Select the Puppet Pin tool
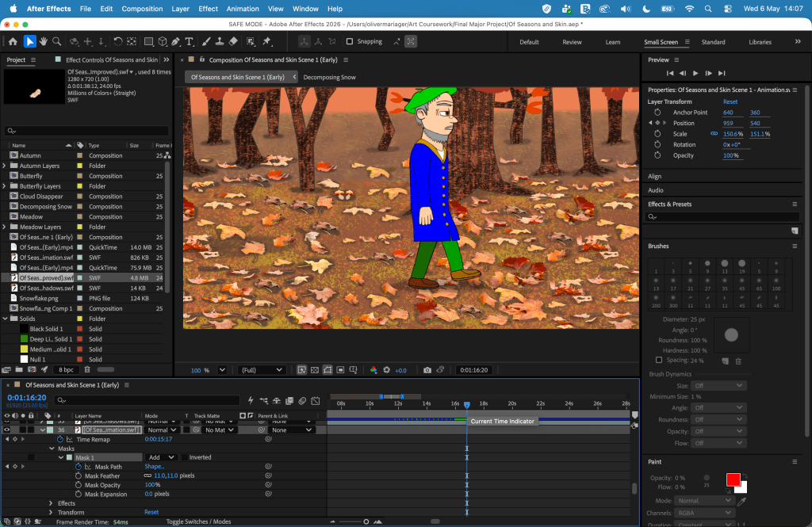Image resolution: width=812 pixels, height=527 pixels. (x=267, y=41)
